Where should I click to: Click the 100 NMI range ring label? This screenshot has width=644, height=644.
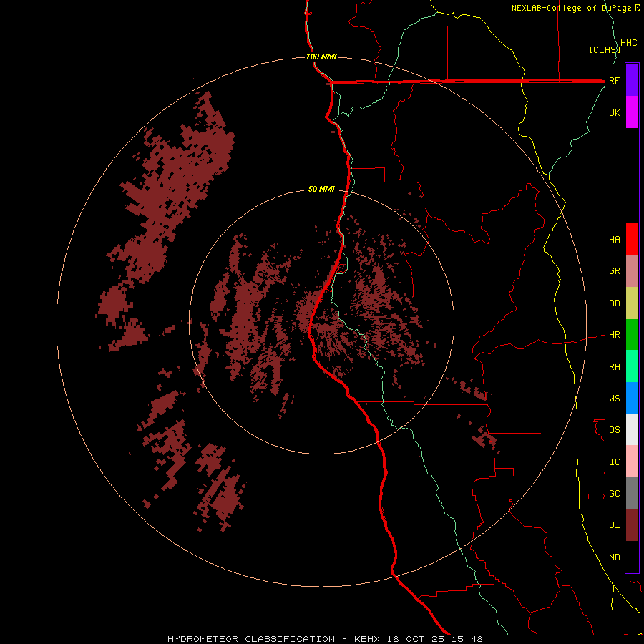click(x=321, y=57)
